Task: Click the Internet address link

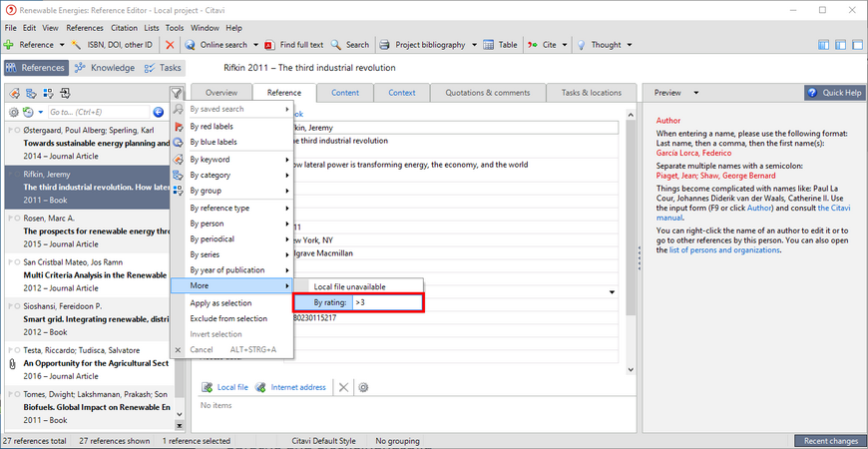Action: tap(298, 387)
